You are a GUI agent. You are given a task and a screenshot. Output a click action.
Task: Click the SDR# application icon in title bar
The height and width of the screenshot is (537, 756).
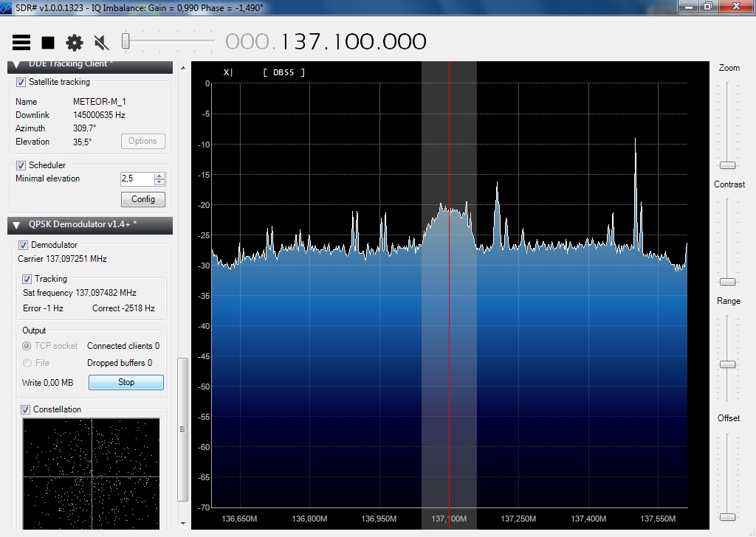point(6,8)
